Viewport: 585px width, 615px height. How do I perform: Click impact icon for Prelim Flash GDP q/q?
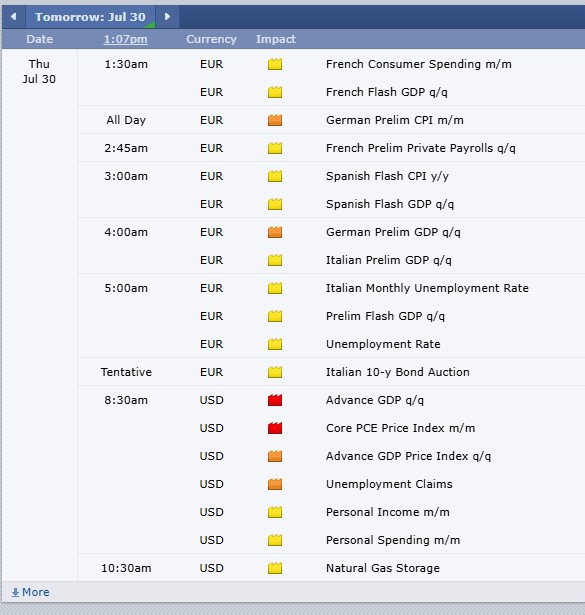[275, 316]
